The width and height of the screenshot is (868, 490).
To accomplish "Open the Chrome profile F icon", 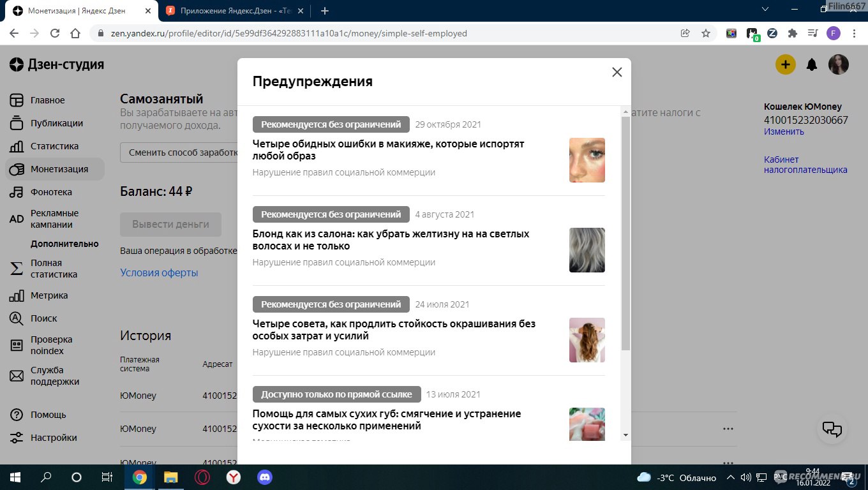I will [x=834, y=33].
